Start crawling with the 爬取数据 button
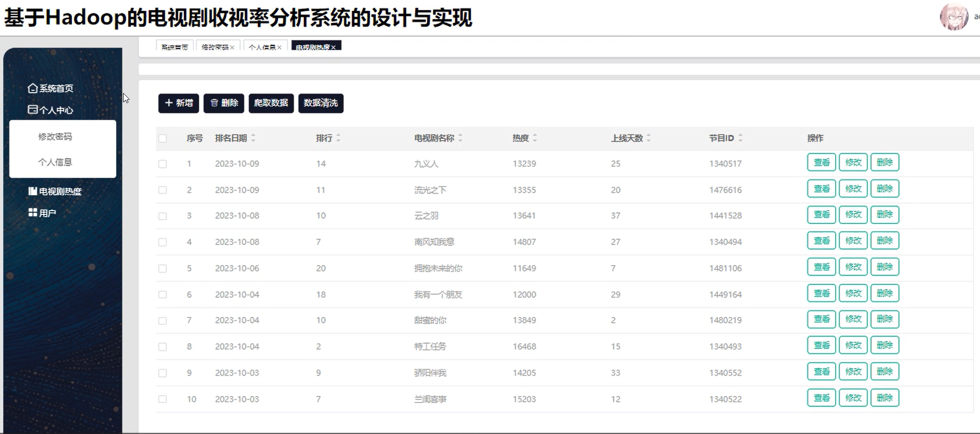 coord(271,103)
